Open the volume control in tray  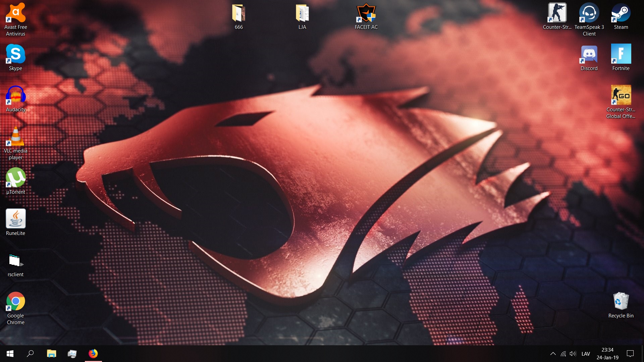(573, 354)
